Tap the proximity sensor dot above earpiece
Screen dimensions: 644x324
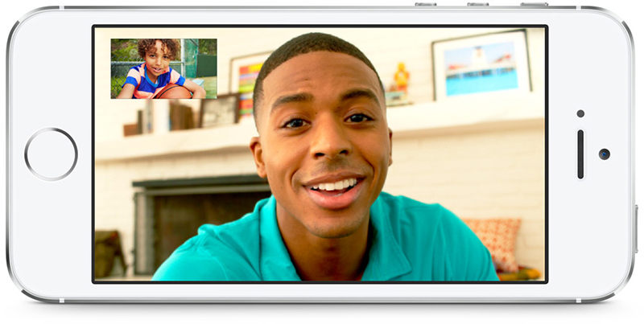click(580, 113)
